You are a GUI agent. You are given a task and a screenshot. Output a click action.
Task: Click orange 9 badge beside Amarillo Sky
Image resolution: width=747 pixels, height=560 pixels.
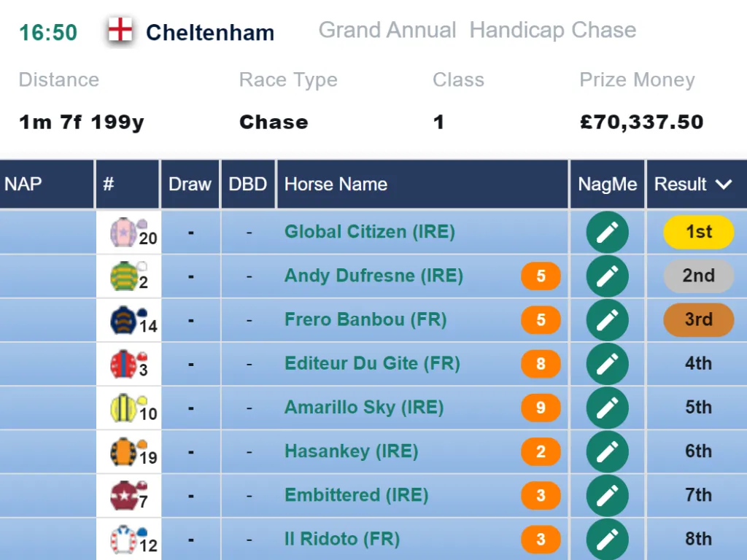(541, 408)
